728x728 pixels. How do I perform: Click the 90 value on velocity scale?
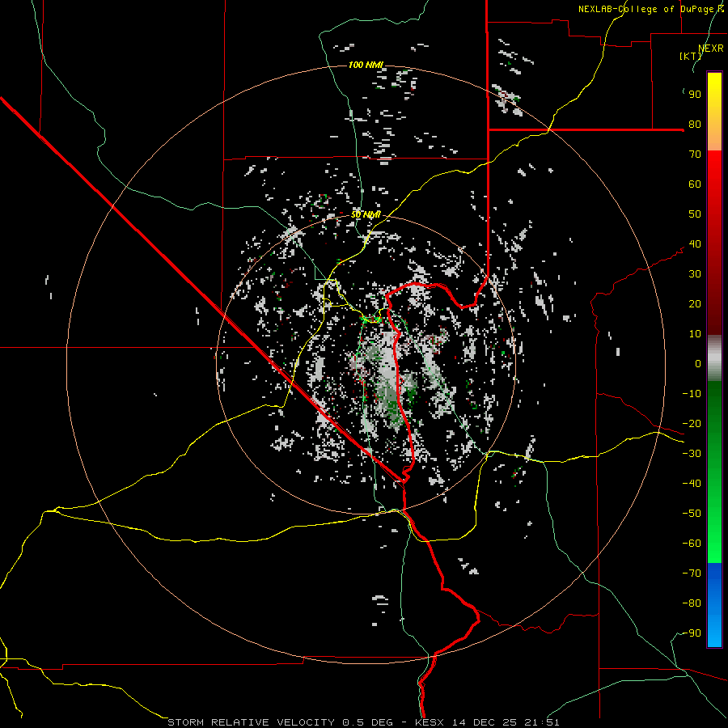[x=695, y=95]
